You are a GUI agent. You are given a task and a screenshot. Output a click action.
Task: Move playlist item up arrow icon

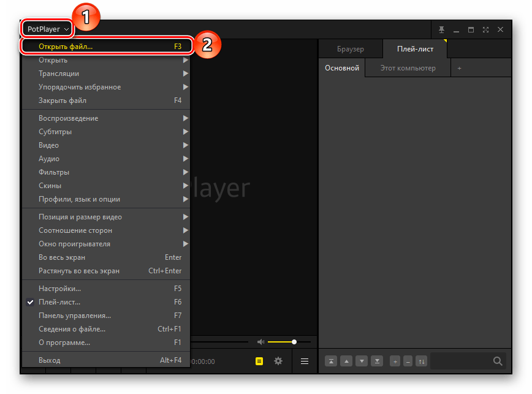pos(346,361)
